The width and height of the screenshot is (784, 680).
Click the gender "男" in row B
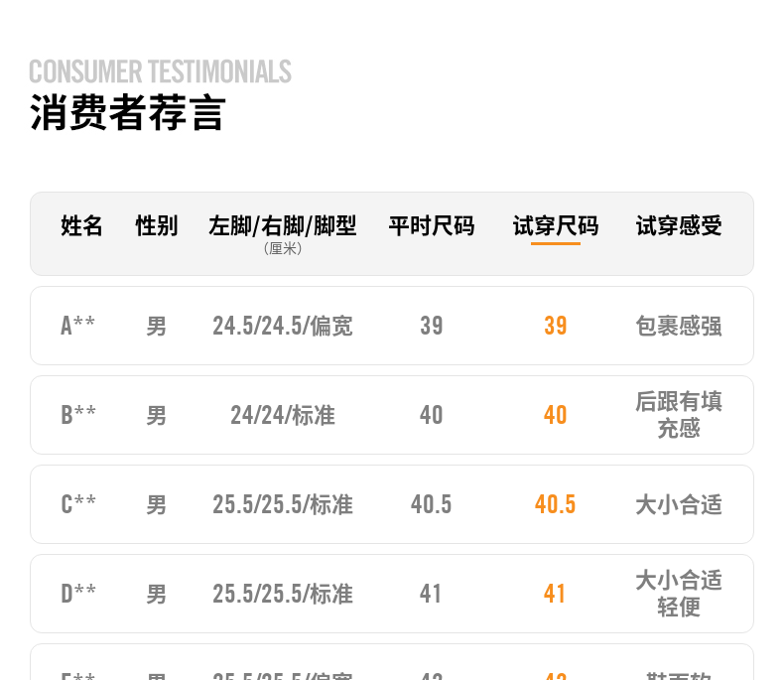pos(157,415)
